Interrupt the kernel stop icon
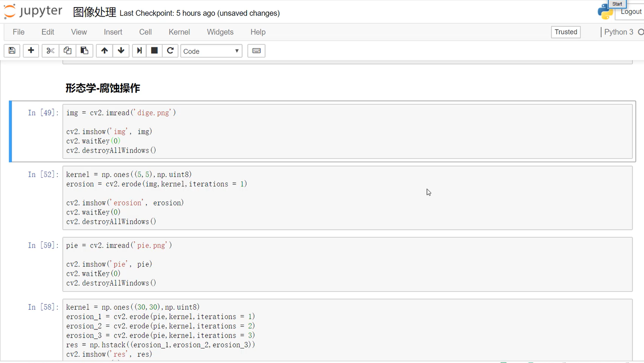Screen dimensions: 644x363 154,51
